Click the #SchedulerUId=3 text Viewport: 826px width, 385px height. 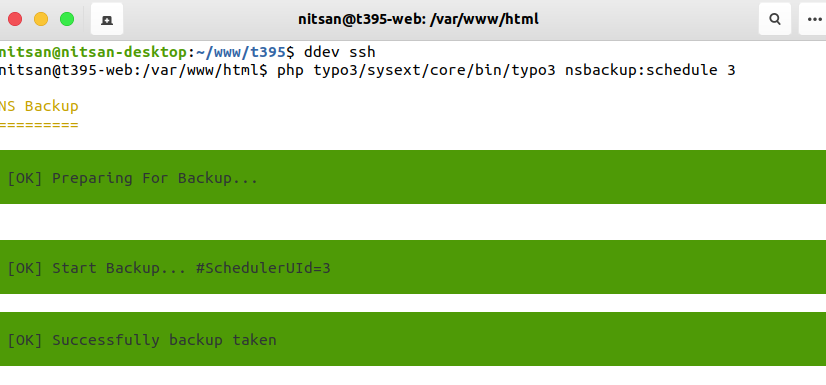coord(263,268)
